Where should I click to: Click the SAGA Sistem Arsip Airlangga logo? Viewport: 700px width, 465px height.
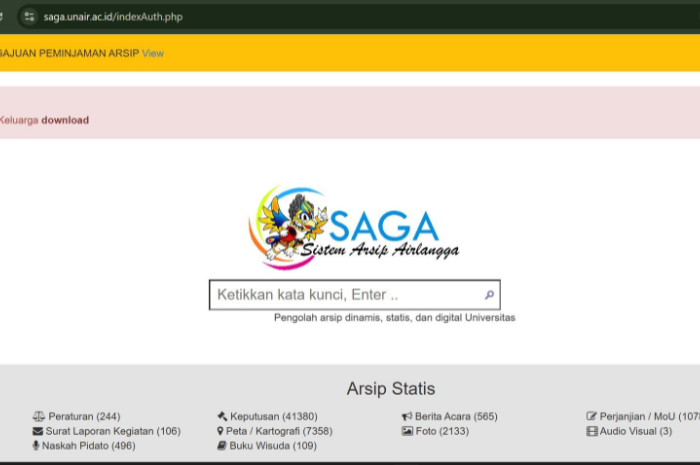click(x=354, y=228)
